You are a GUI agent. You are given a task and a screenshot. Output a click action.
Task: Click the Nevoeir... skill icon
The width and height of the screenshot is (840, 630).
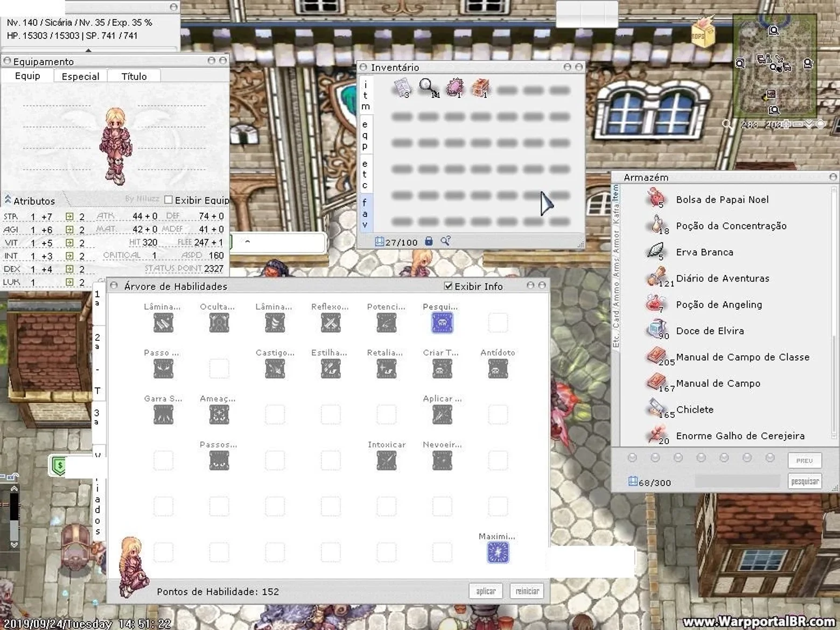[x=442, y=460]
